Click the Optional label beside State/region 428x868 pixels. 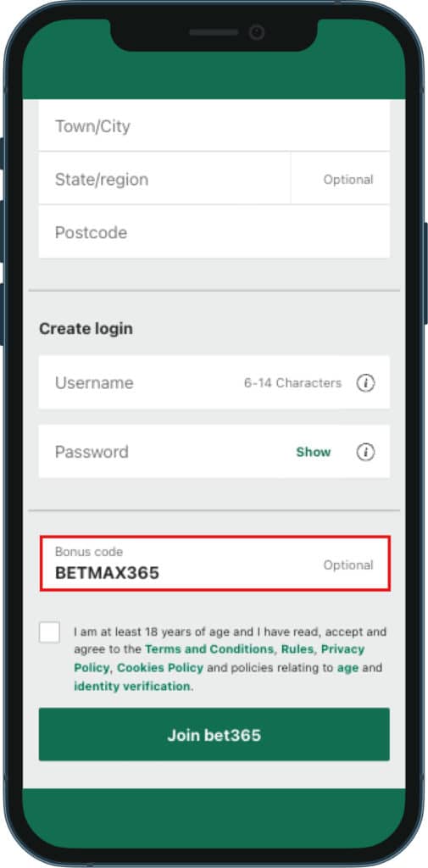348,180
